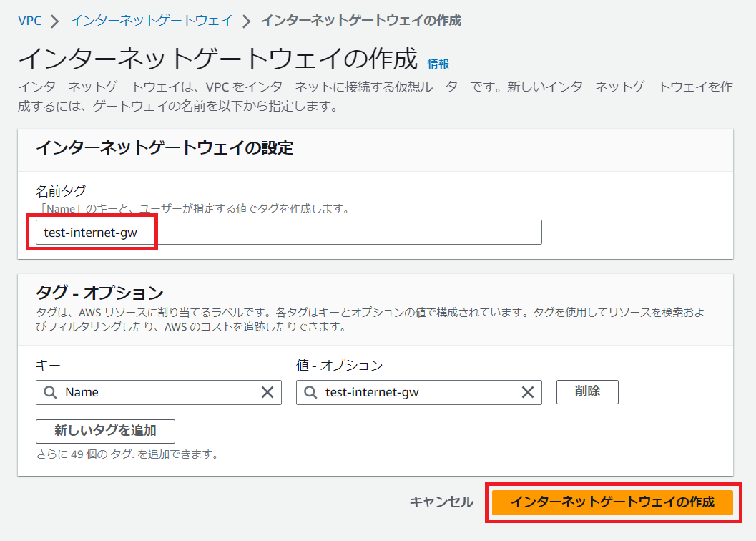Click the chevron before the current breadcrumb page

click(246, 21)
